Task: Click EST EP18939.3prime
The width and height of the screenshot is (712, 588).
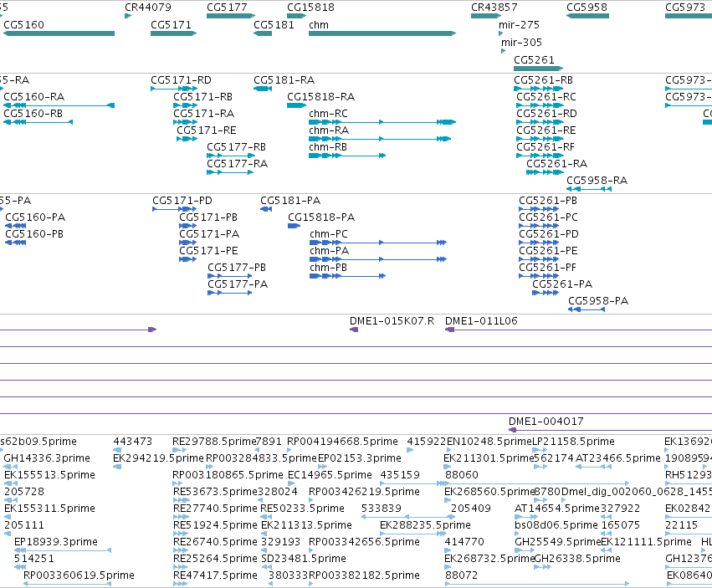Action: coord(56,542)
